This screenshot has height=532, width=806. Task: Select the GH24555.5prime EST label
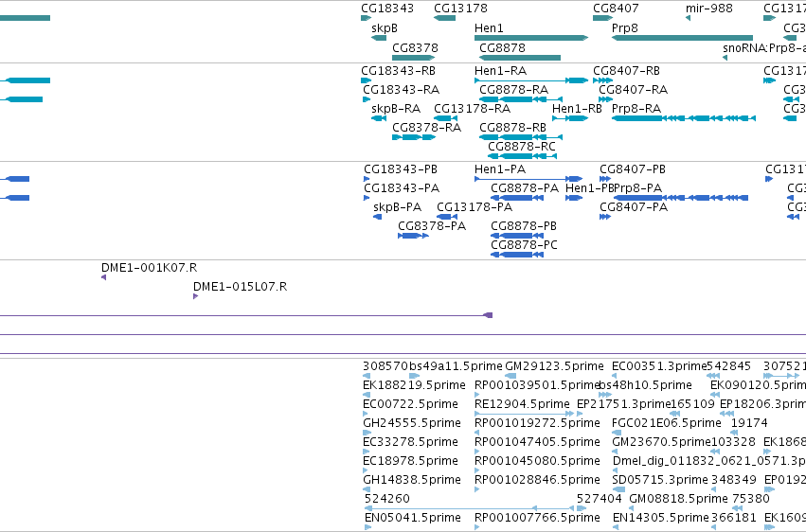tap(412, 423)
